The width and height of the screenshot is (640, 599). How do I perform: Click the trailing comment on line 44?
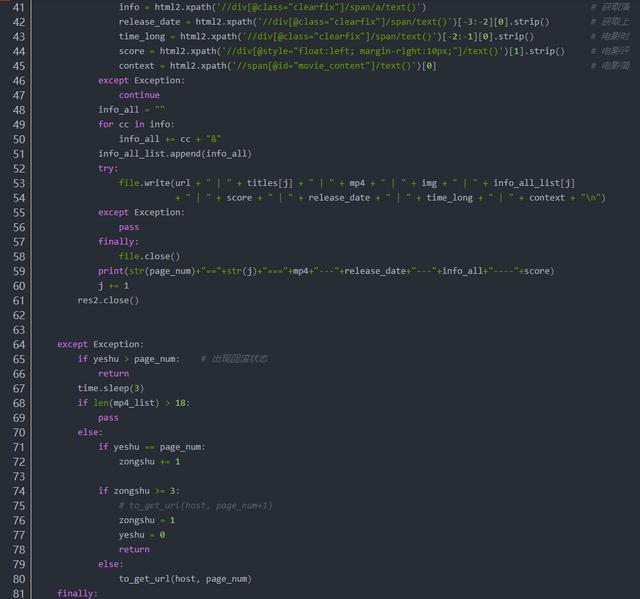click(x=610, y=51)
